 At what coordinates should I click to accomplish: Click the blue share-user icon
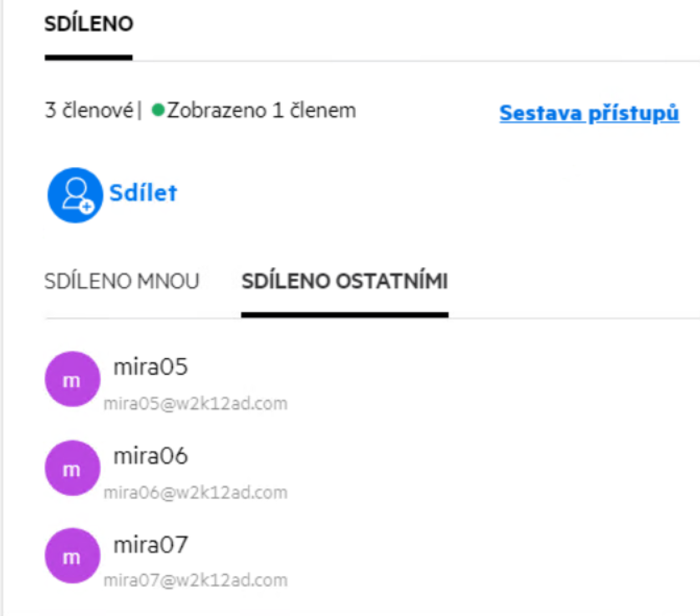click(x=74, y=195)
